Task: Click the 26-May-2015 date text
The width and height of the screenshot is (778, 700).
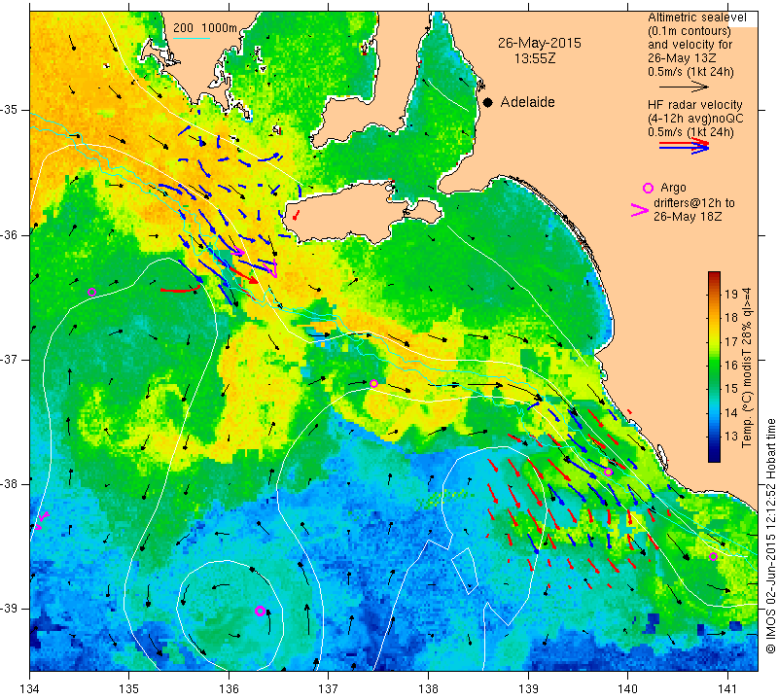Action: pos(540,43)
